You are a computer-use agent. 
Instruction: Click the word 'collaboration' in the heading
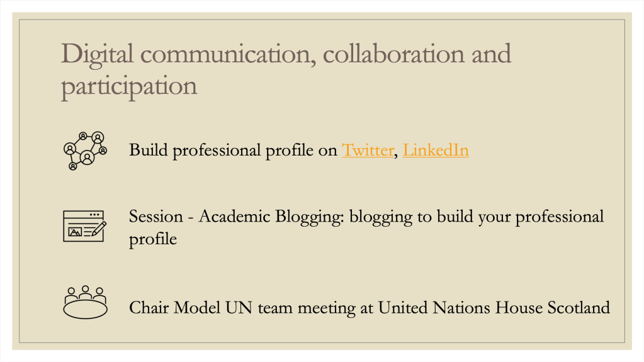click(393, 54)
